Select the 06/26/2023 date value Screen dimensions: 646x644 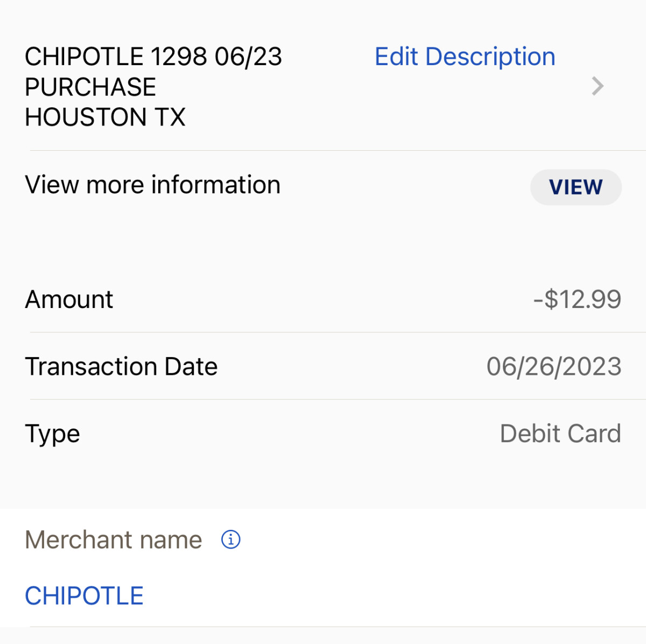(554, 367)
